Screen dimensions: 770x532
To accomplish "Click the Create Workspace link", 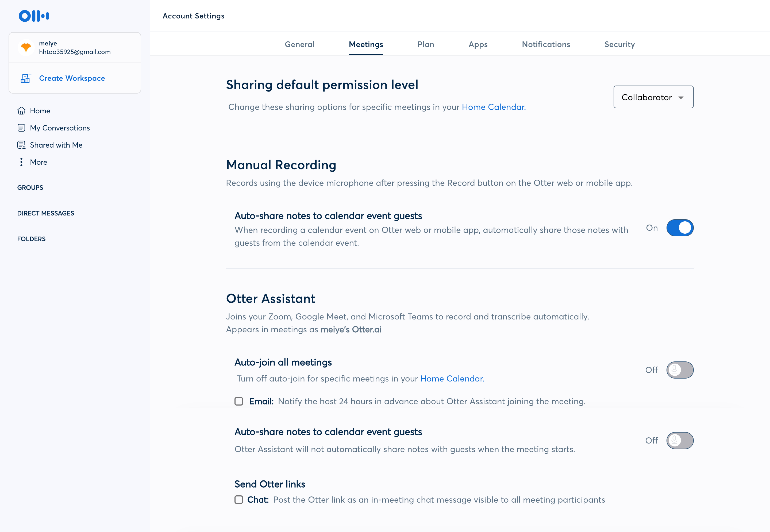I will pos(72,78).
